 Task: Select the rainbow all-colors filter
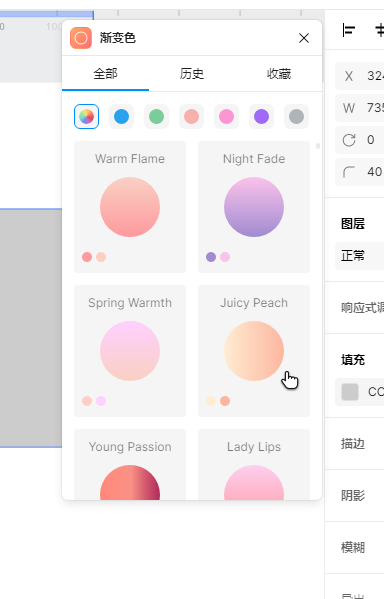[x=86, y=117]
